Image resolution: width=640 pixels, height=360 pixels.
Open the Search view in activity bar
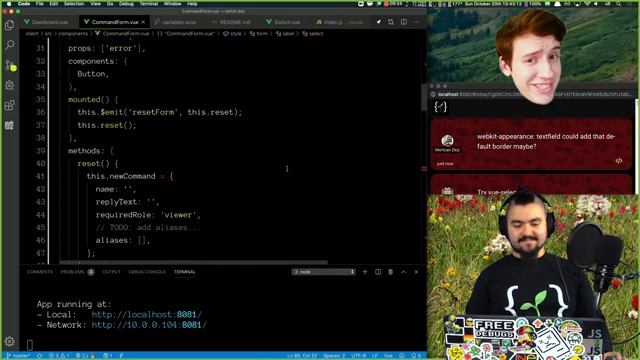pyautogui.click(x=9, y=44)
